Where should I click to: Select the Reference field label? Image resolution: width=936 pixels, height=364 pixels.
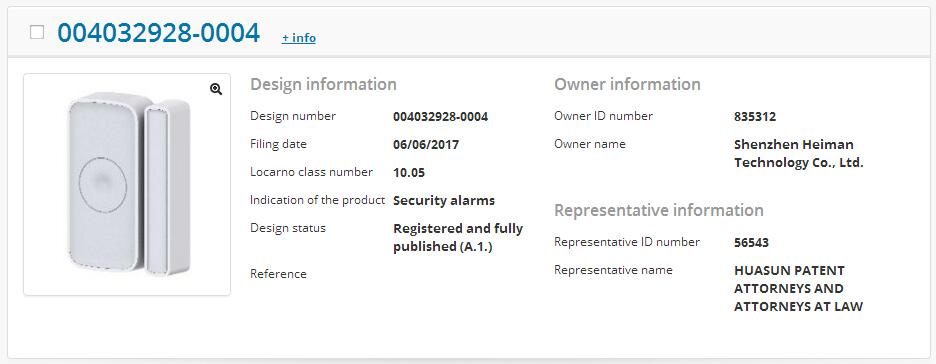(278, 274)
